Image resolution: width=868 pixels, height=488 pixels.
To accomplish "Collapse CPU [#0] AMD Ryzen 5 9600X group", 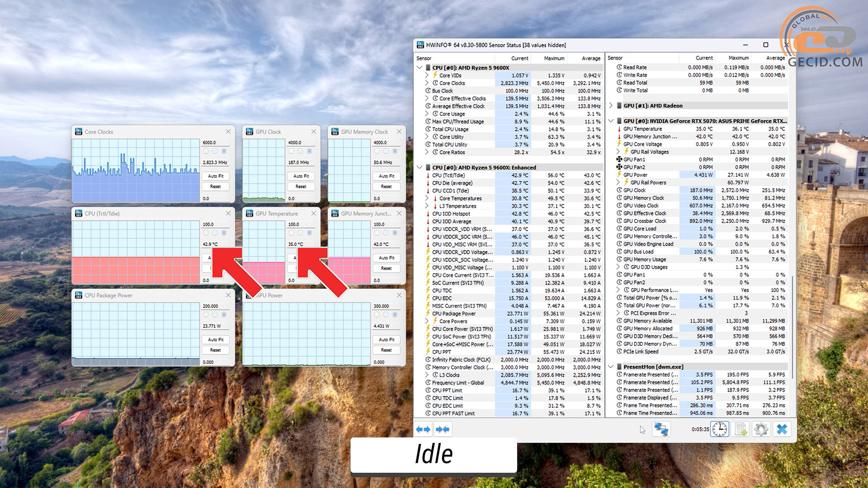I will (x=420, y=68).
